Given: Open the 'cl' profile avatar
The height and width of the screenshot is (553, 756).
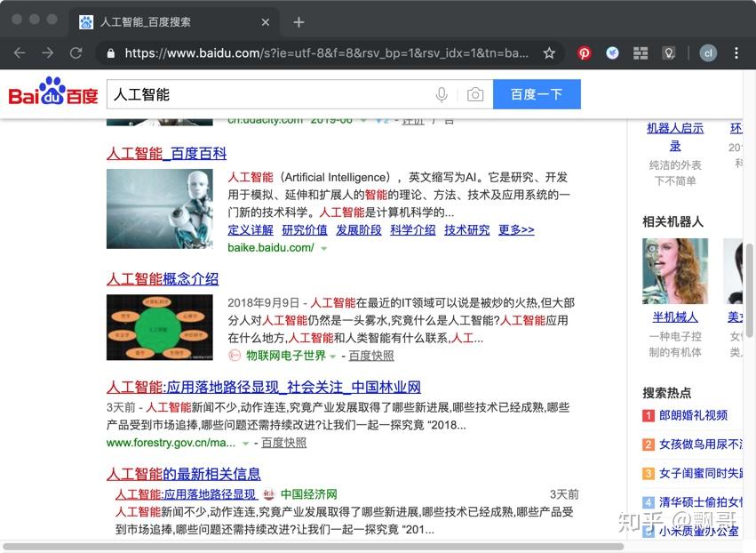Looking at the screenshot, I should 708,53.
